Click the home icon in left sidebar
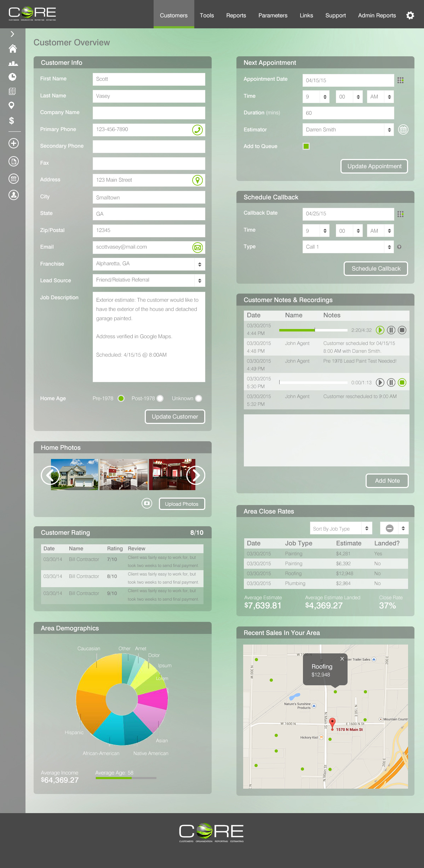424x868 pixels. pyautogui.click(x=13, y=49)
